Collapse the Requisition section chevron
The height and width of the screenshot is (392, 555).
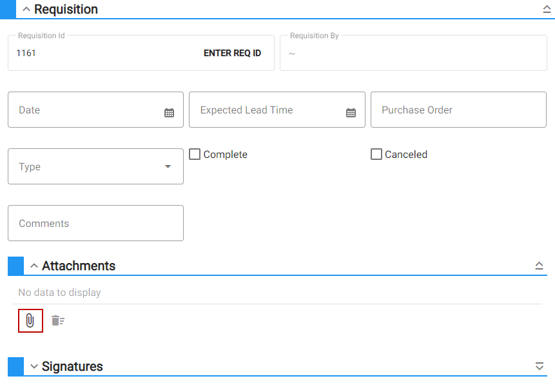(x=26, y=9)
